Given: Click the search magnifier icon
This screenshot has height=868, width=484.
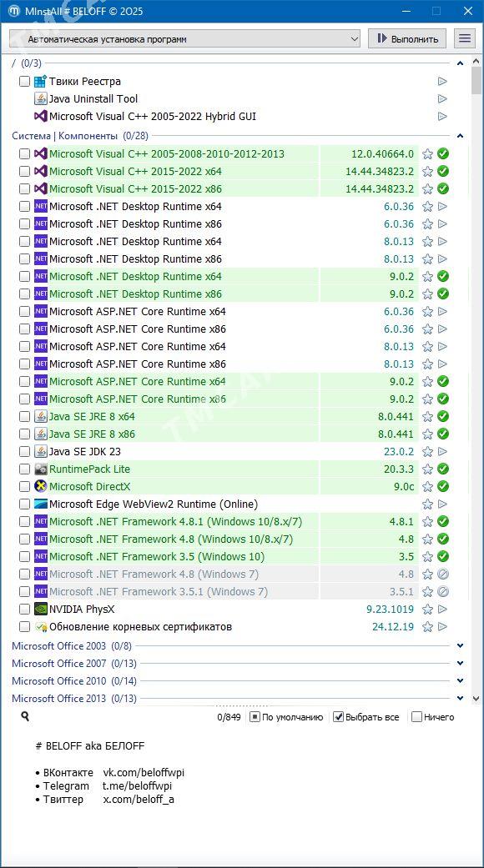Looking at the screenshot, I should [x=25, y=716].
